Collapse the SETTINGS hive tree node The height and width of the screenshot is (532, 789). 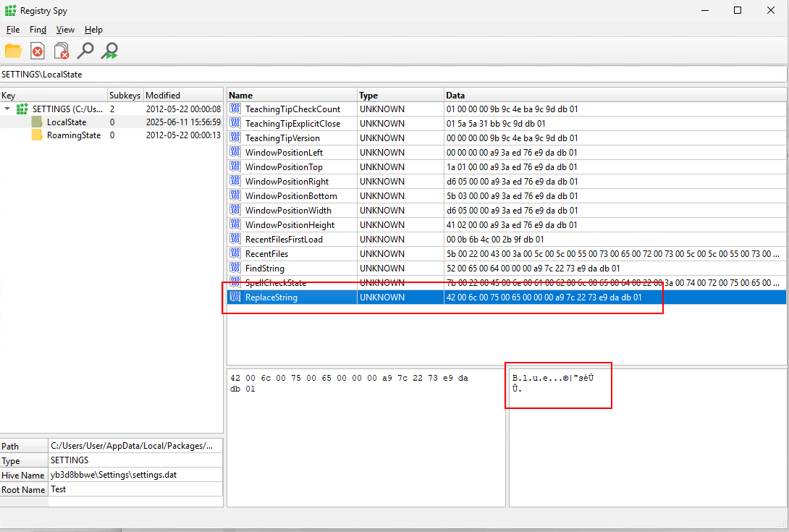pos(7,109)
